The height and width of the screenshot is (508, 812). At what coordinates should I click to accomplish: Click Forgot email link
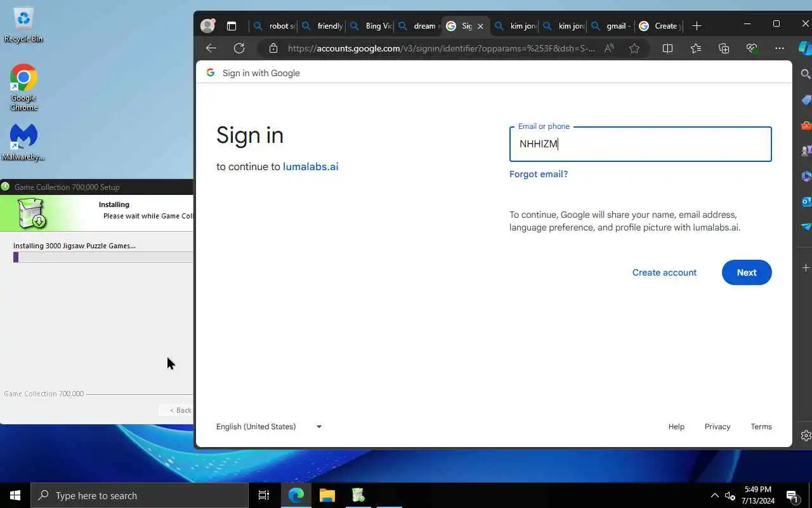[539, 174]
